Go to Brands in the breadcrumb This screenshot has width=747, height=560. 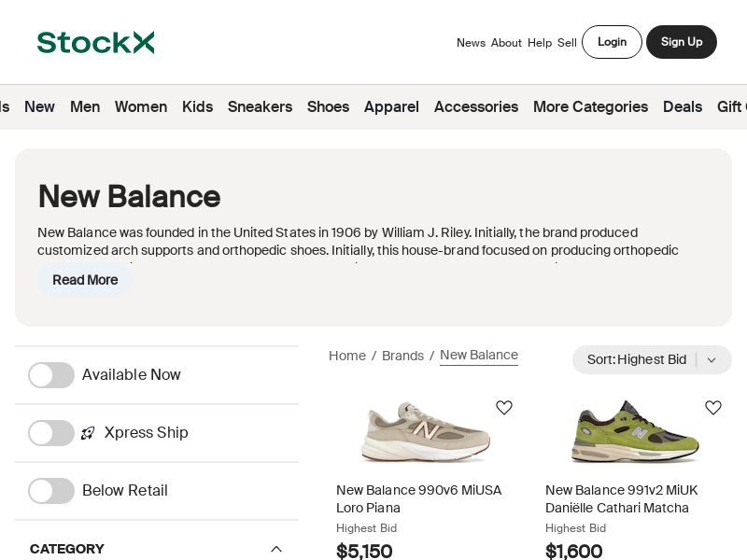[402, 356]
